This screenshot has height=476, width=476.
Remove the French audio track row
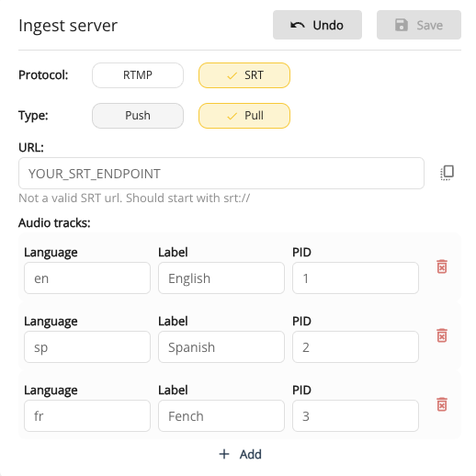click(x=442, y=404)
